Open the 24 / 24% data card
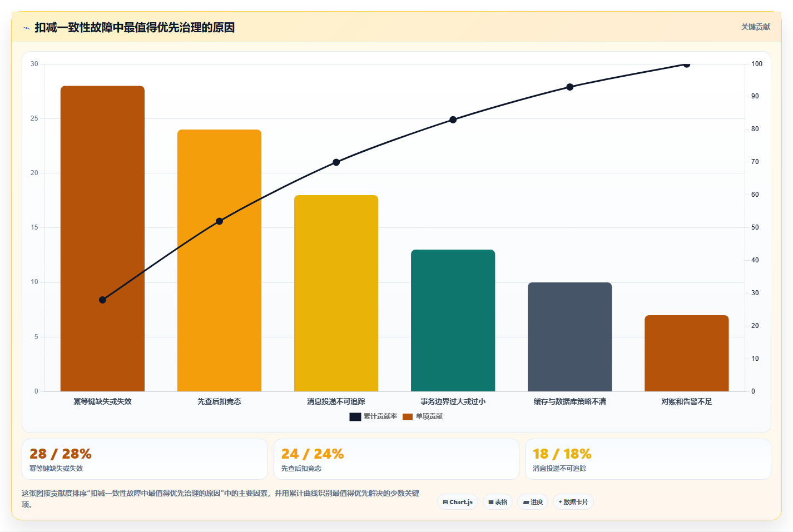 pos(396,459)
